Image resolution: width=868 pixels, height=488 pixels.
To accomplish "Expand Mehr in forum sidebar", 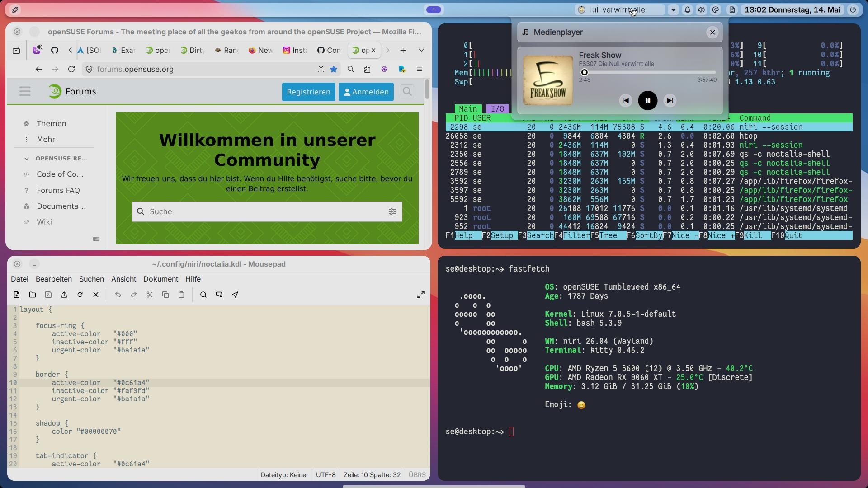I will point(46,139).
